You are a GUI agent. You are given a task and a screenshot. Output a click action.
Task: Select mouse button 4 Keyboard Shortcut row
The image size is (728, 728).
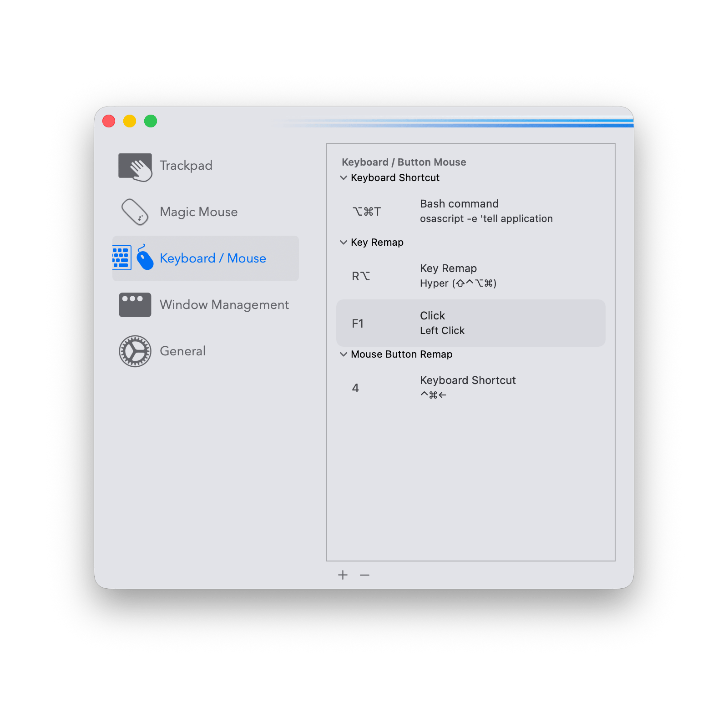tap(470, 388)
